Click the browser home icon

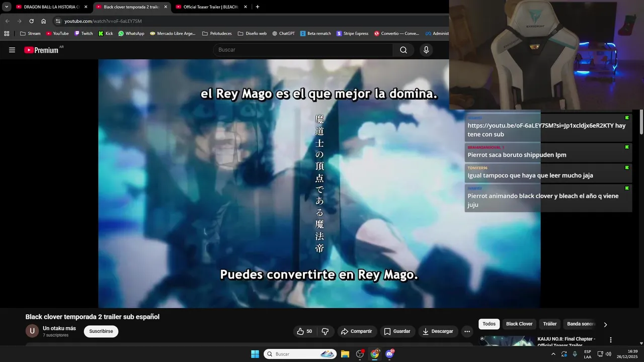(44, 21)
